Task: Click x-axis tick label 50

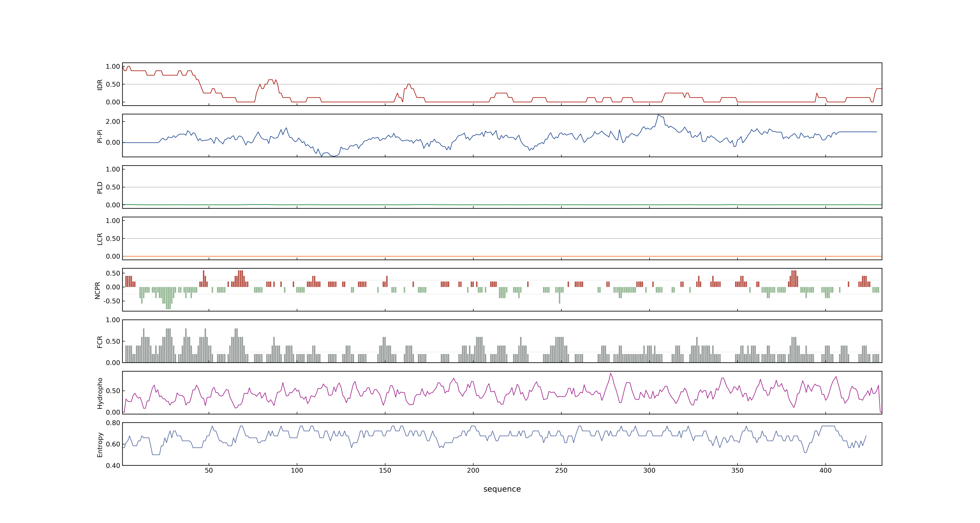Action: coord(209,470)
